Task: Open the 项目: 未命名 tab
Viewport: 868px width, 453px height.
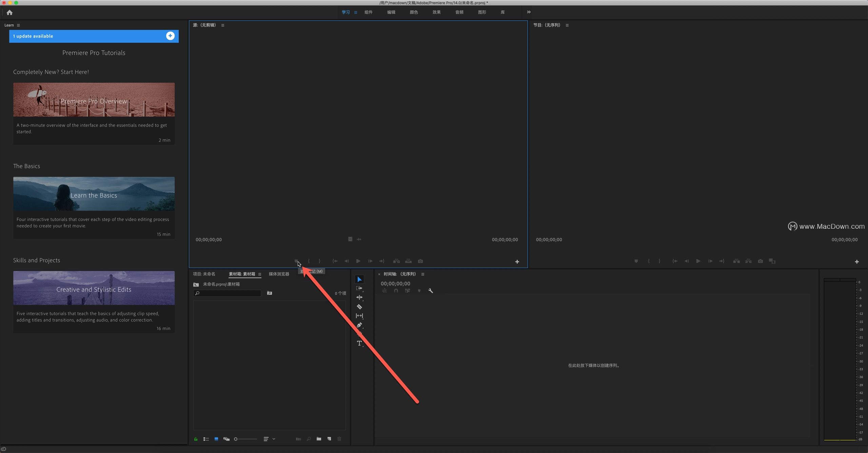Action: (204, 274)
